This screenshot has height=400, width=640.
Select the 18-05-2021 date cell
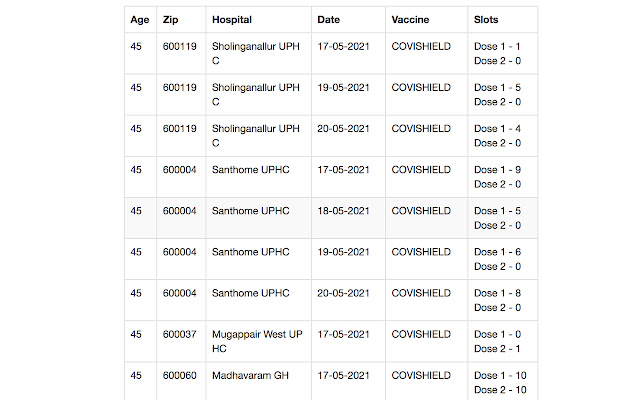(343, 211)
